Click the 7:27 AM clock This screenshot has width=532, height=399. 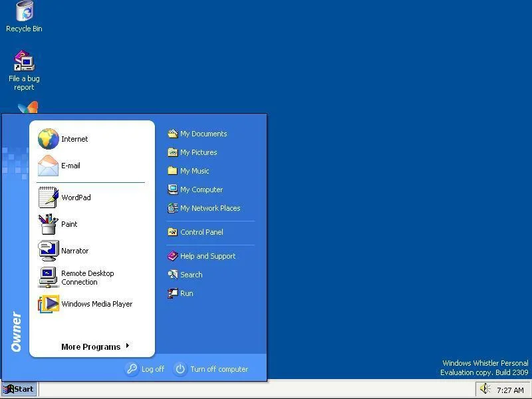510,390
